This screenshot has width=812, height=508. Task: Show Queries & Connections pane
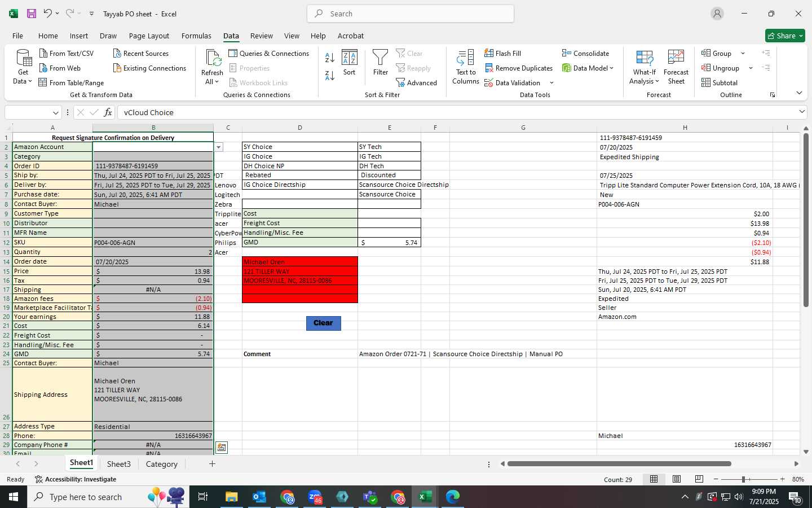pyautogui.click(x=269, y=53)
